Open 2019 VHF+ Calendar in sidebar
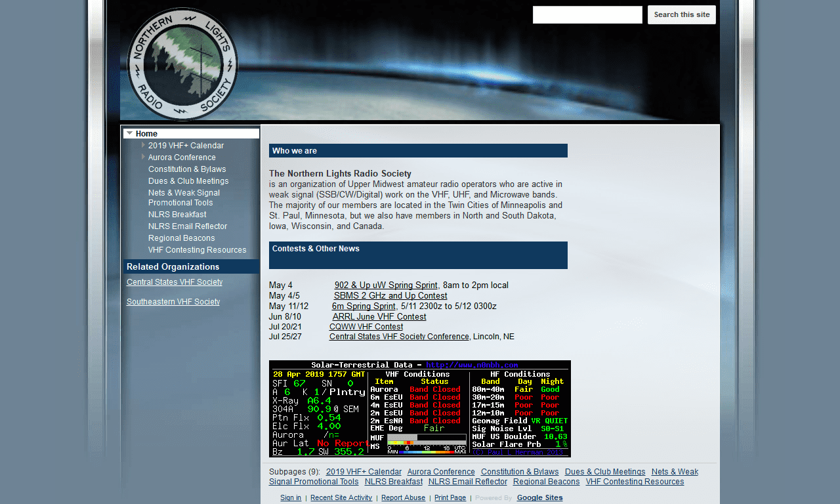Screen dimensions: 840x504 (x=186, y=146)
